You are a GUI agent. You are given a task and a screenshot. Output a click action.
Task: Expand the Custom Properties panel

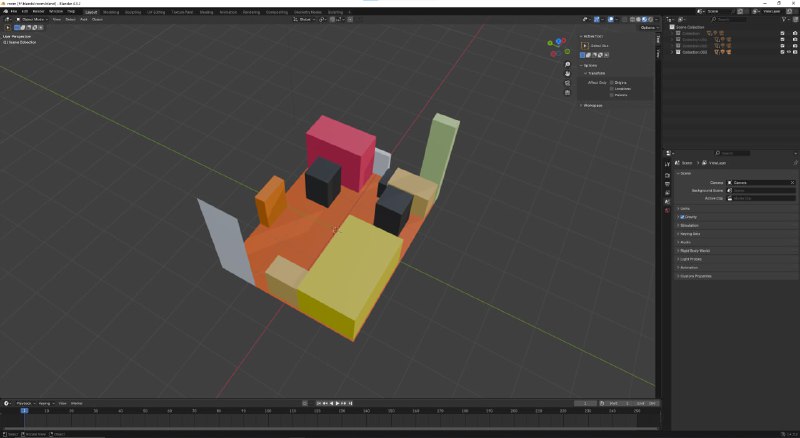695,276
